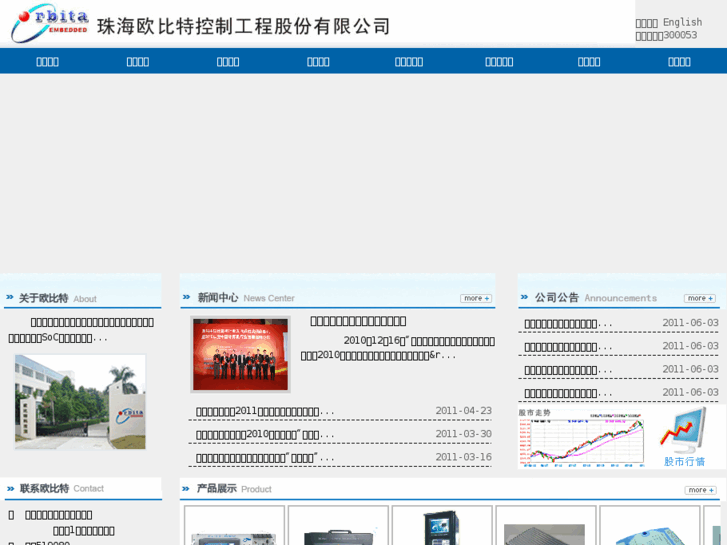Click chevron icon beside News Center heading

tap(186, 297)
